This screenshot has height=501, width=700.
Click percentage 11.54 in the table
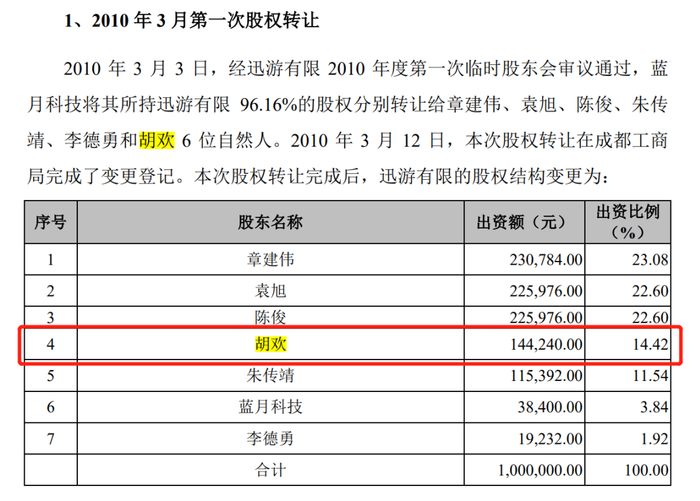coord(650,376)
